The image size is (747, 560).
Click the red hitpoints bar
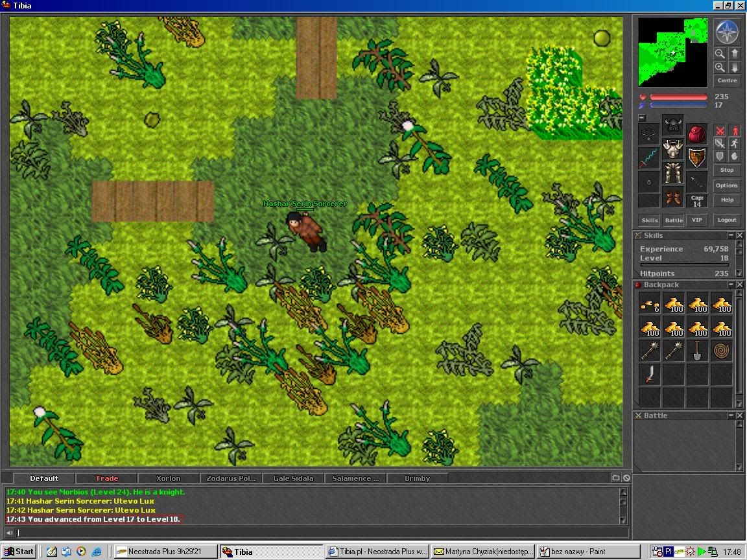click(x=678, y=97)
